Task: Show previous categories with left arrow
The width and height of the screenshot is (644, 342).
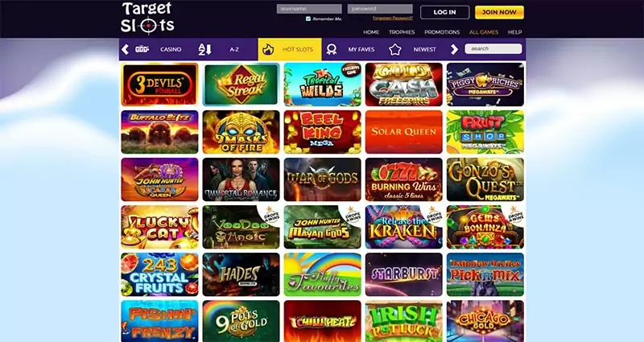Action: 126,49
